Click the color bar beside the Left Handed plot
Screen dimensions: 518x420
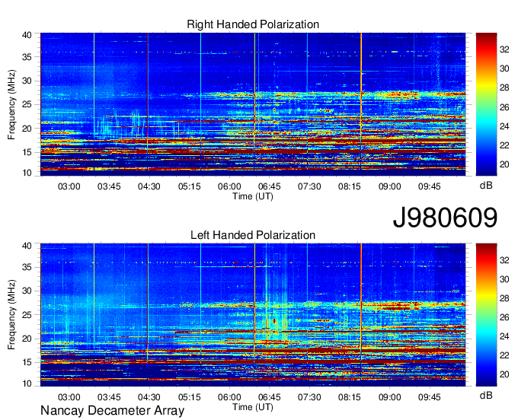tap(486, 315)
